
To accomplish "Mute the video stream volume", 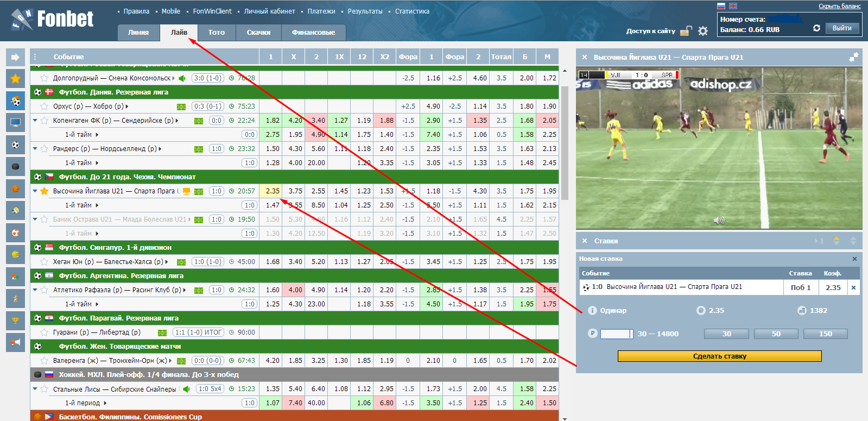I will tap(719, 221).
